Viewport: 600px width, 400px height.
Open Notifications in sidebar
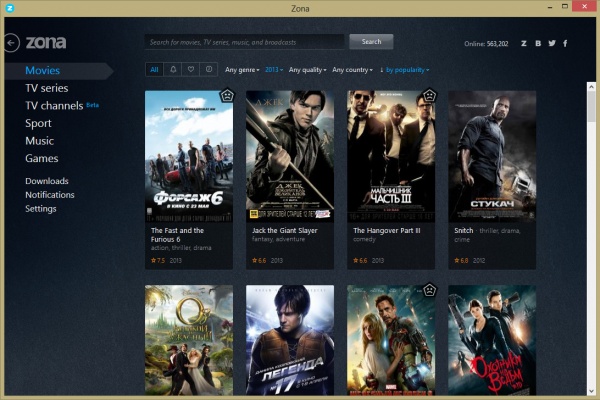50,195
